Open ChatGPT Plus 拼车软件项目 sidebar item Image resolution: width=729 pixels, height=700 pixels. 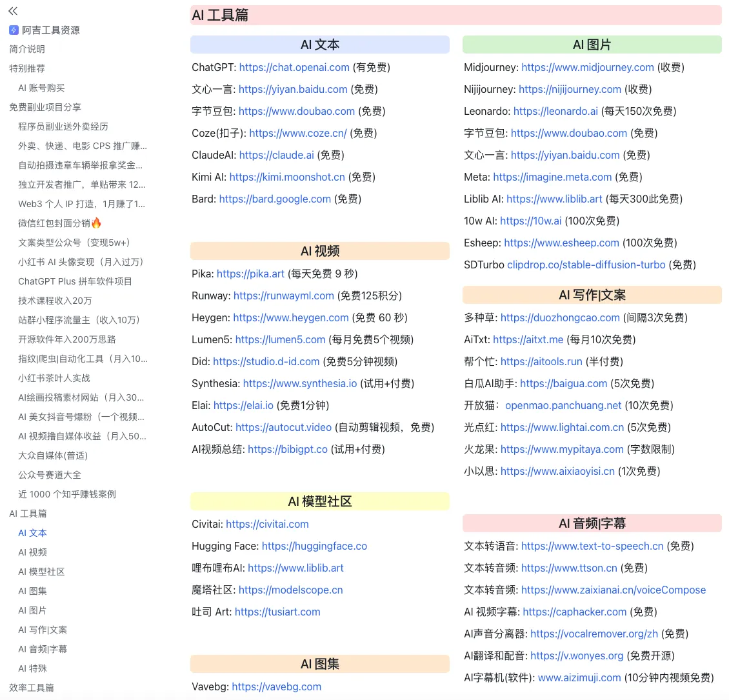click(x=75, y=281)
